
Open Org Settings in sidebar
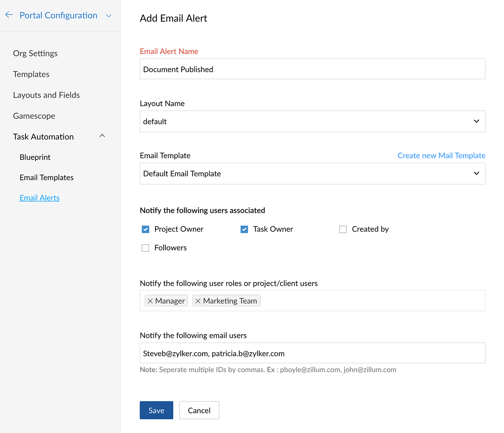[x=35, y=53]
